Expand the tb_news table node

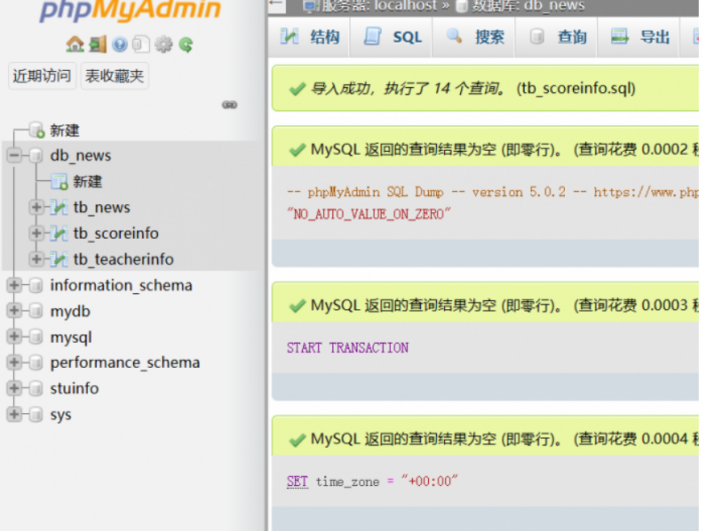[x=37, y=207]
